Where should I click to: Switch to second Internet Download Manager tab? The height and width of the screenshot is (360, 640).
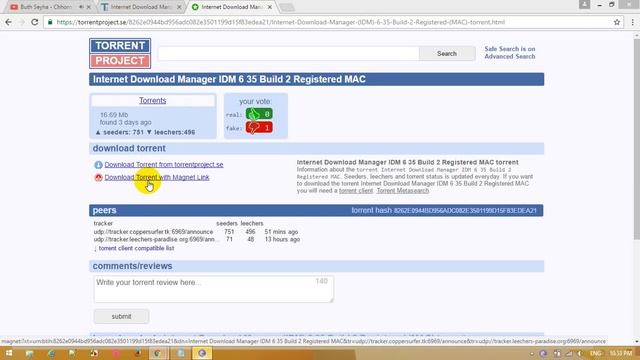coord(140,7)
